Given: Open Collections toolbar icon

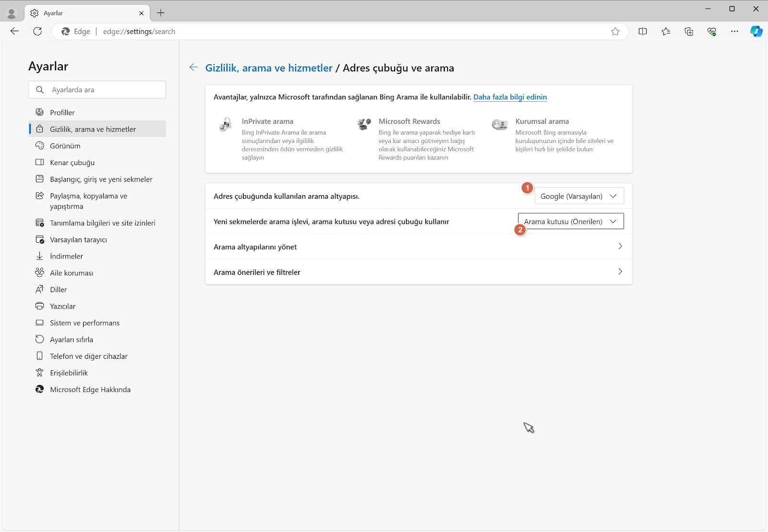Looking at the screenshot, I should [689, 31].
